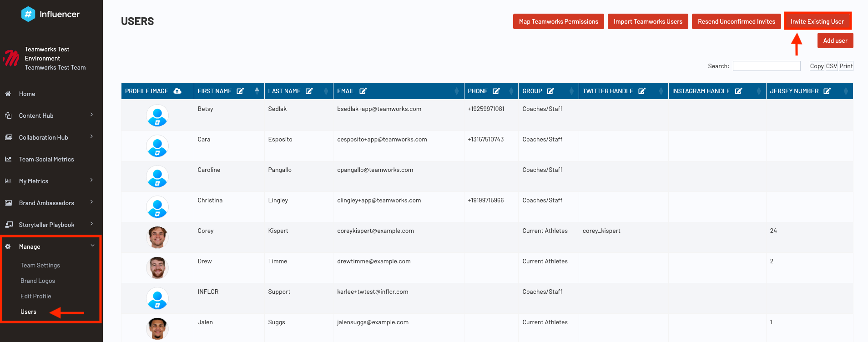Click the Add user button

click(835, 40)
